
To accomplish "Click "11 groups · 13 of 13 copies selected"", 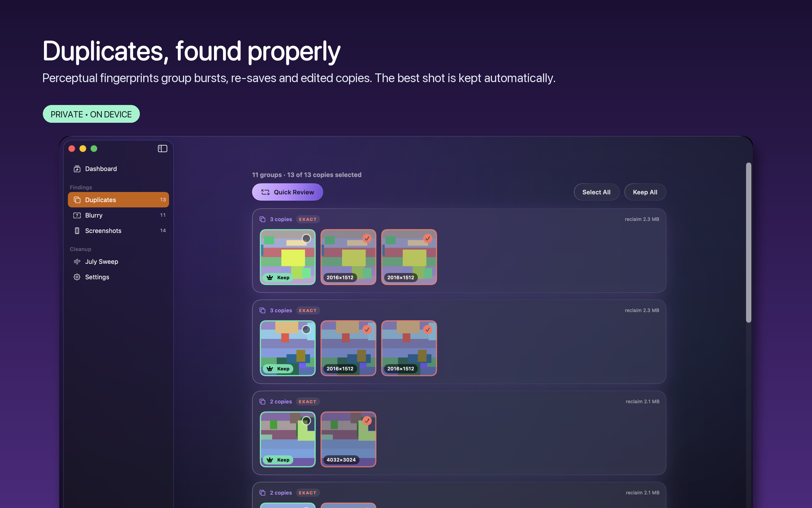I will click(306, 175).
